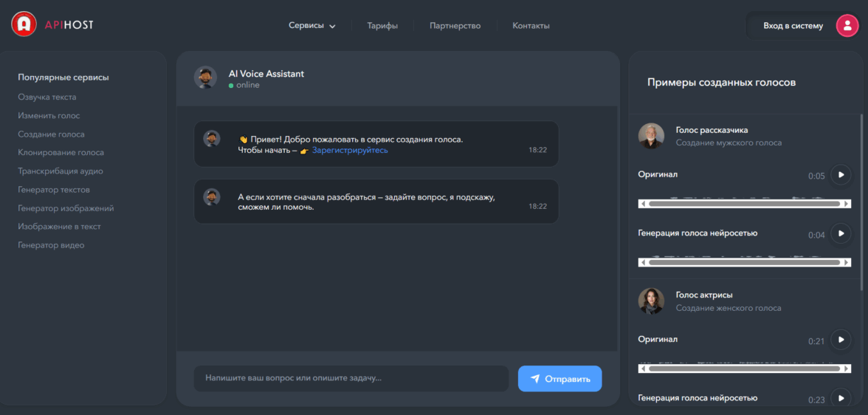Go to the Партнерство page
This screenshot has width=868, height=415.
click(x=455, y=26)
